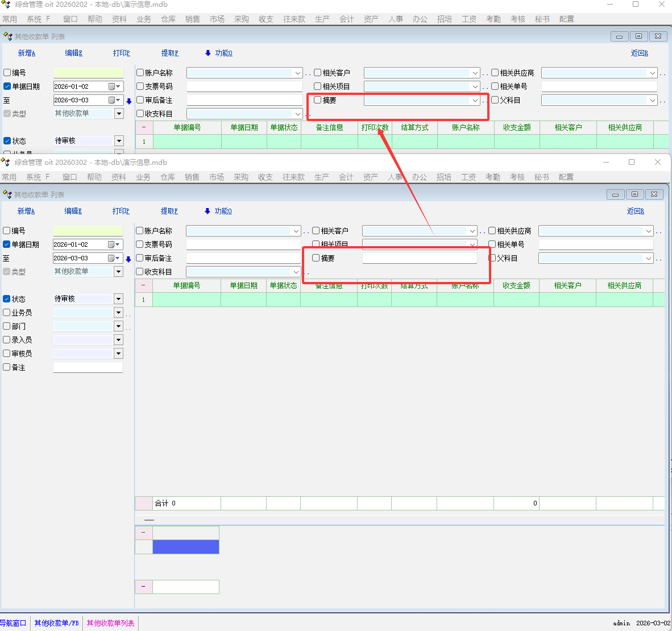Switch to the 其他收款单/FB tab
This screenshot has height=631, width=672.
56,623
